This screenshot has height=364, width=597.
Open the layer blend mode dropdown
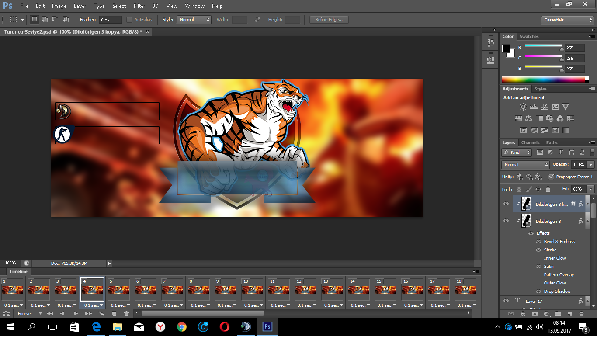point(525,165)
